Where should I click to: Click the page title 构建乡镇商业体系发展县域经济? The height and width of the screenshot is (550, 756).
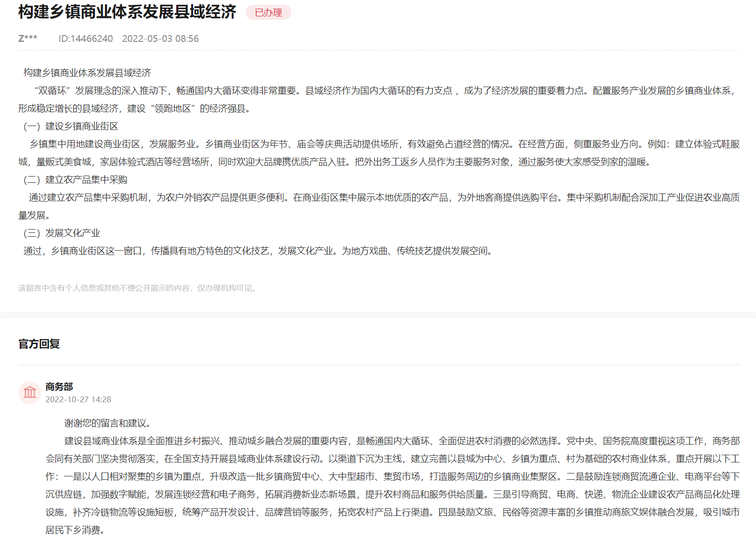[127, 12]
